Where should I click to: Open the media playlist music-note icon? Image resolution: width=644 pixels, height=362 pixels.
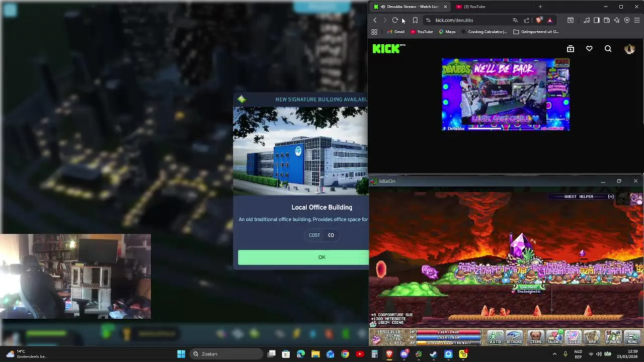click(x=587, y=20)
